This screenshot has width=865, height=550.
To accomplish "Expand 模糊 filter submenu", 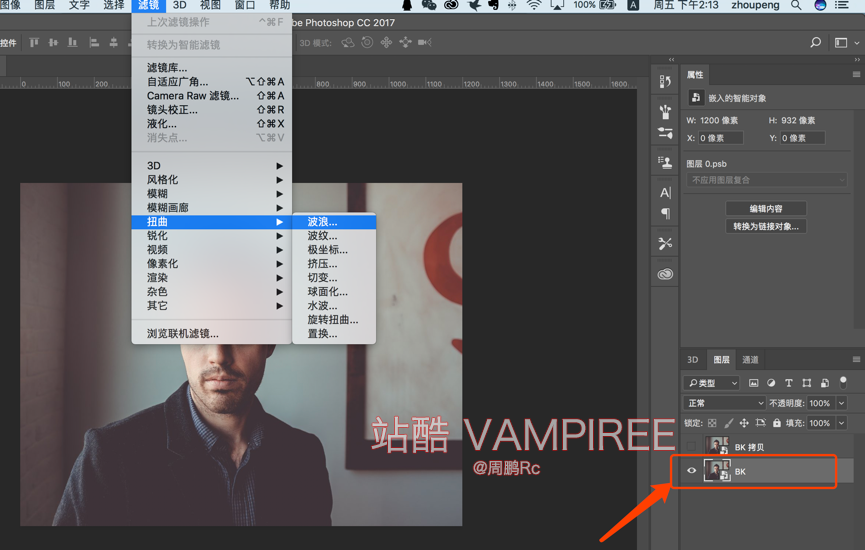I will (x=212, y=194).
